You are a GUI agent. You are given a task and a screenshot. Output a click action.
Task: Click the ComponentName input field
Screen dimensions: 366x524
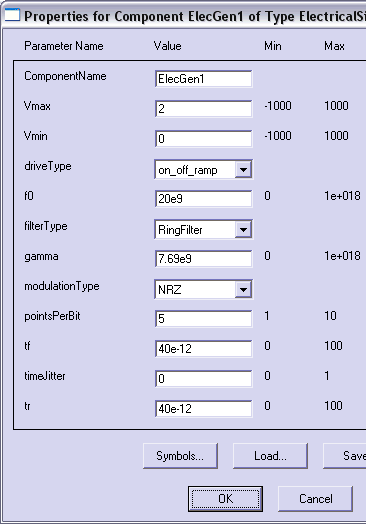(204, 79)
